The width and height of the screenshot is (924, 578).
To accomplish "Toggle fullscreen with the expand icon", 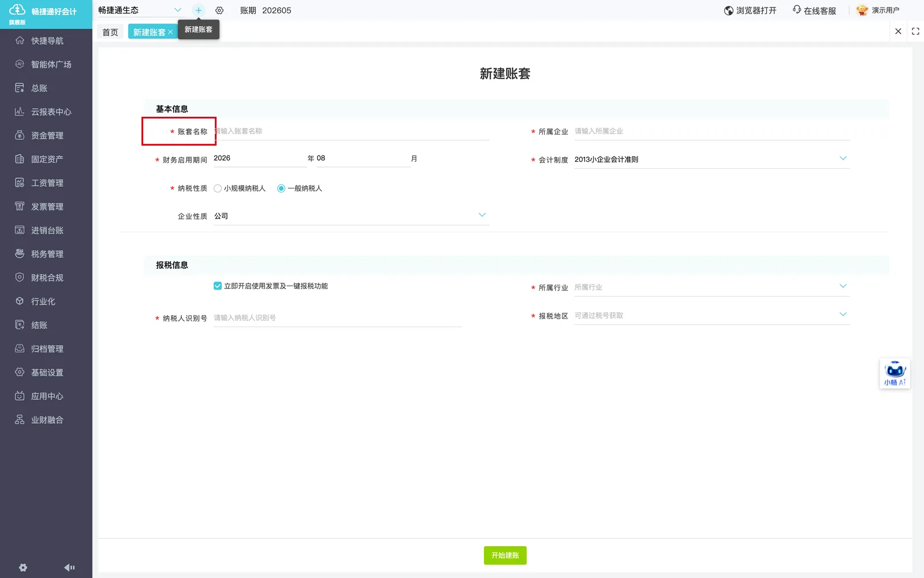I will coord(915,31).
